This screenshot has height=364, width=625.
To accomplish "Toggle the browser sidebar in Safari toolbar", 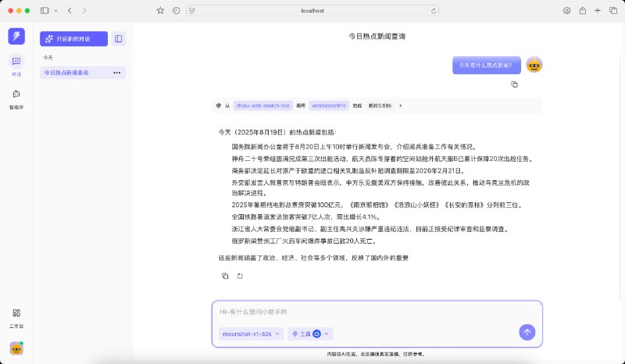I will pyautogui.click(x=44, y=10).
